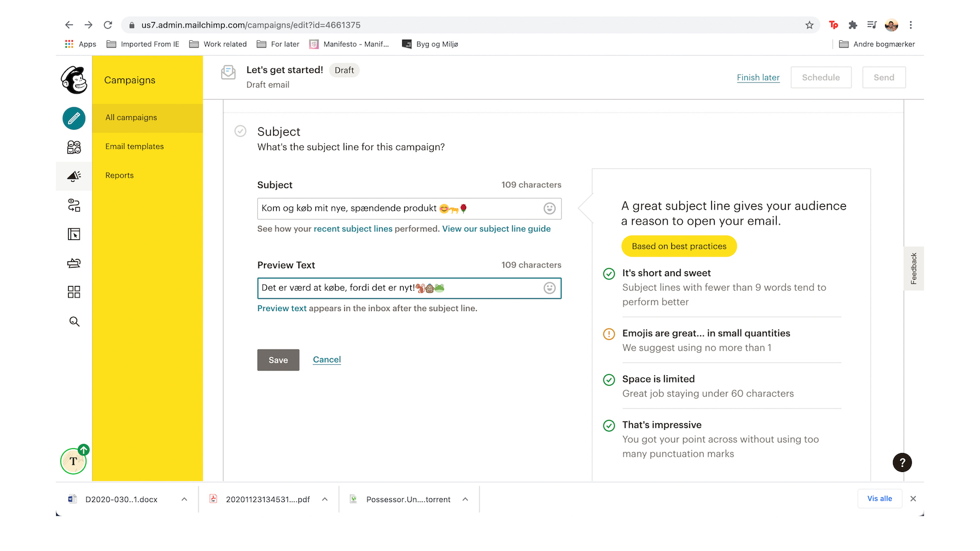Click the profile avatar with green badge
This screenshot has height=551, width=980.
click(x=73, y=461)
